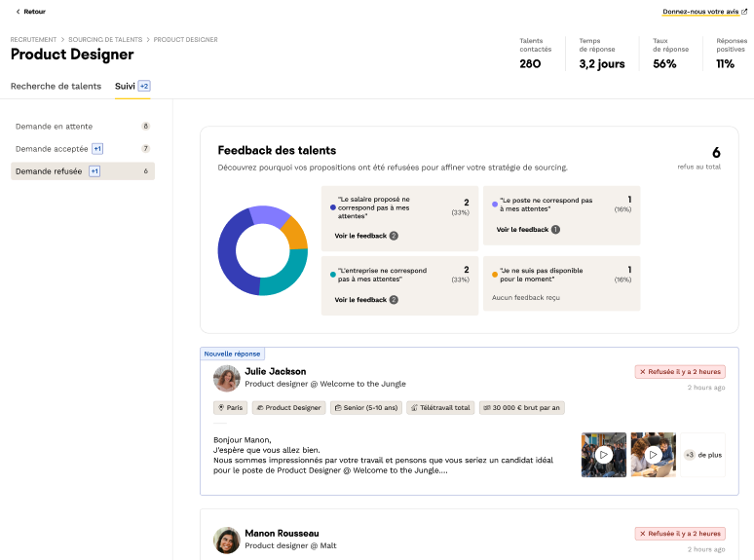754x560 pixels.
Task: Open the external link icon beside Donnez-nous votre avis
Action: pyautogui.click(x=744, y=12)
